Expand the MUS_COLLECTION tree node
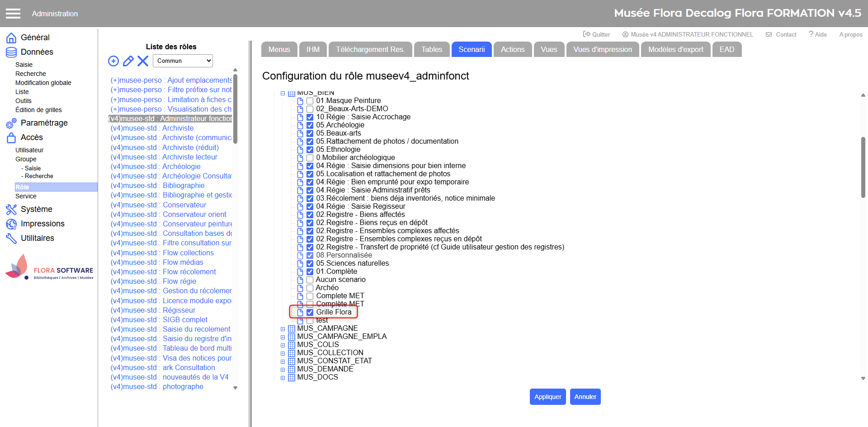 point(283,353)
